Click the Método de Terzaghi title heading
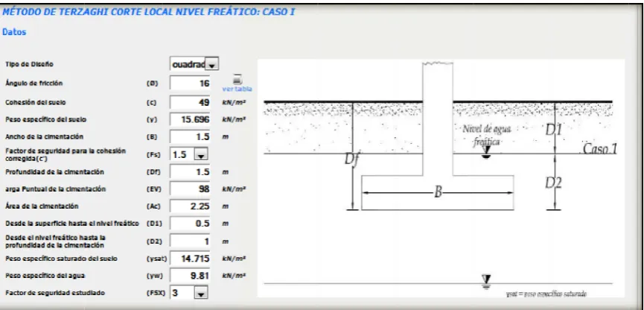 point(149,11)
